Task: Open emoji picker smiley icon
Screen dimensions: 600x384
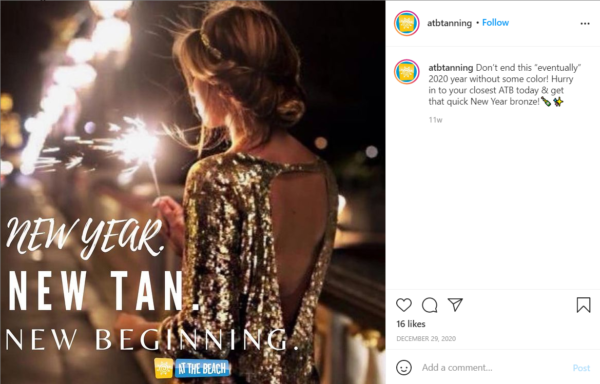Action: [404, 368]
